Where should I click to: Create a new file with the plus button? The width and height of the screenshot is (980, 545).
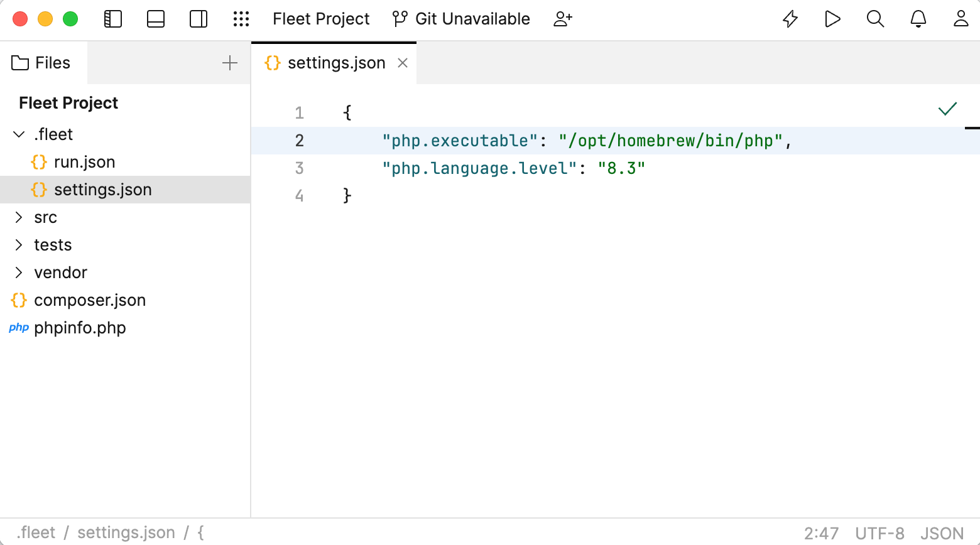[x=230, y=62]
